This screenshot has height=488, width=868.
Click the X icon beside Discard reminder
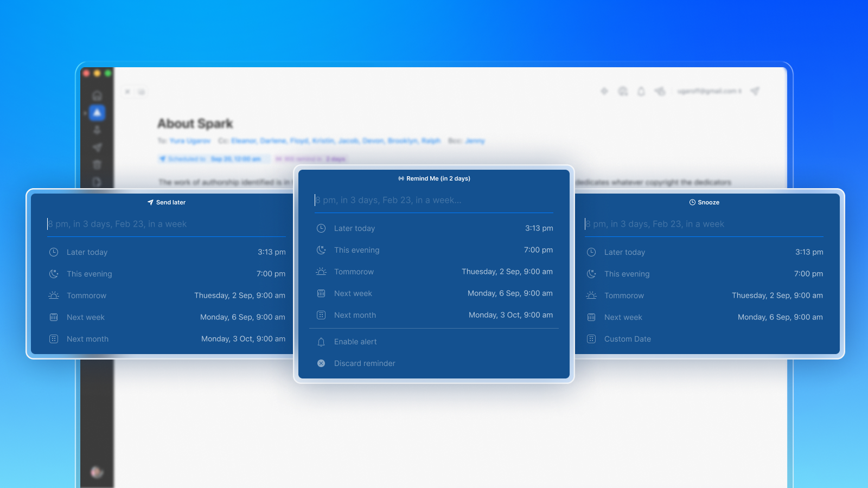click(321, 363)
